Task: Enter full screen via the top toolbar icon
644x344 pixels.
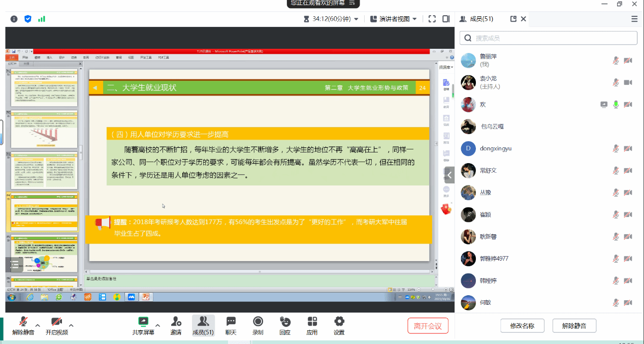Action: (432, 19)
